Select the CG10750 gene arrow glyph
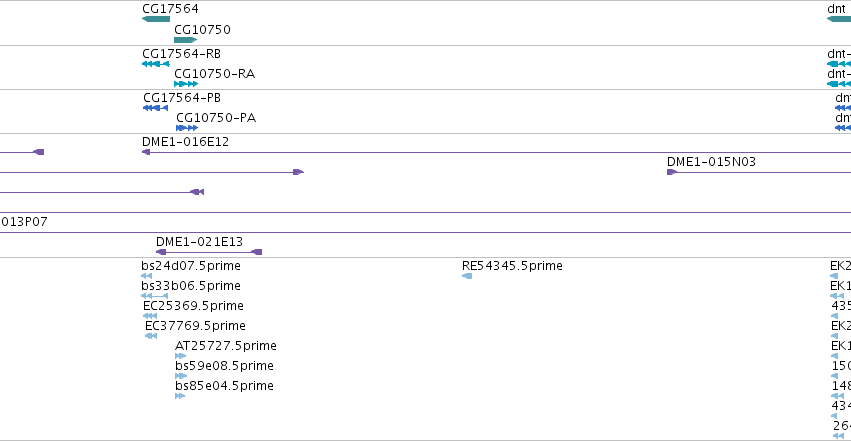Image resolution: width=851 pixels, height=441 pixels. (186, 40)
